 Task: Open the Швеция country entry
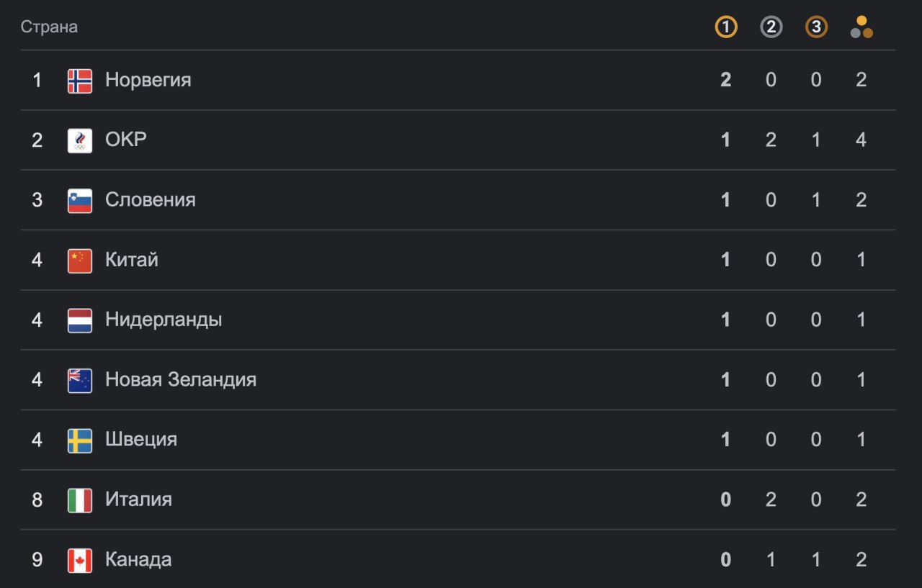coord(141,439)
